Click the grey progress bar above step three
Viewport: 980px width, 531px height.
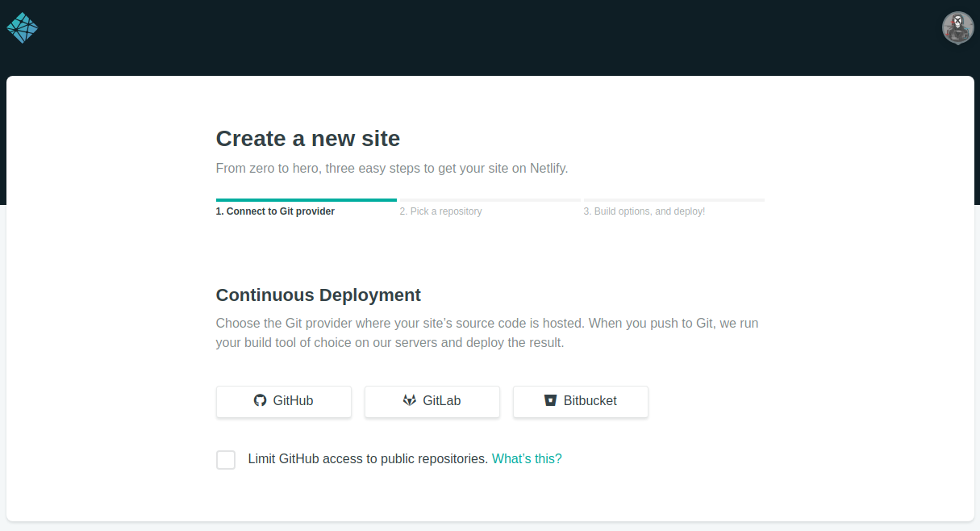tap(673, 199)
